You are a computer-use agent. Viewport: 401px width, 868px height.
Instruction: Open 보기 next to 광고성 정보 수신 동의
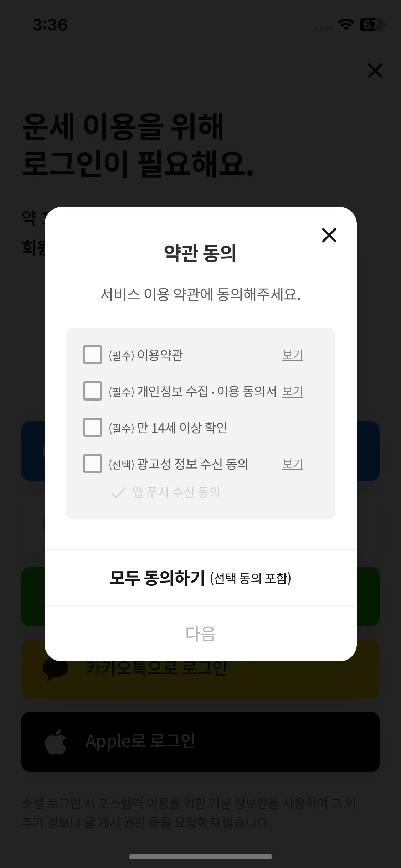pyautogui.click(x=293, y=464)
